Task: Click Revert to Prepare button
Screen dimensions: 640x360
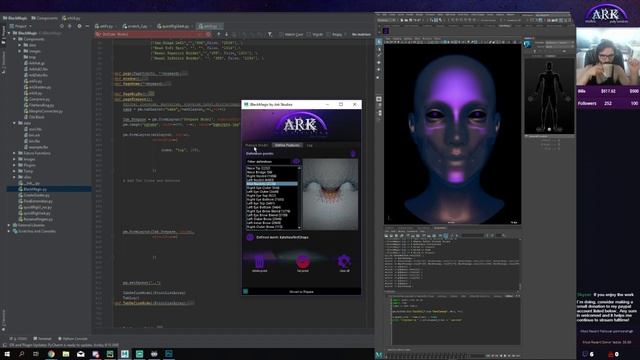Action: tap(302, 292)
